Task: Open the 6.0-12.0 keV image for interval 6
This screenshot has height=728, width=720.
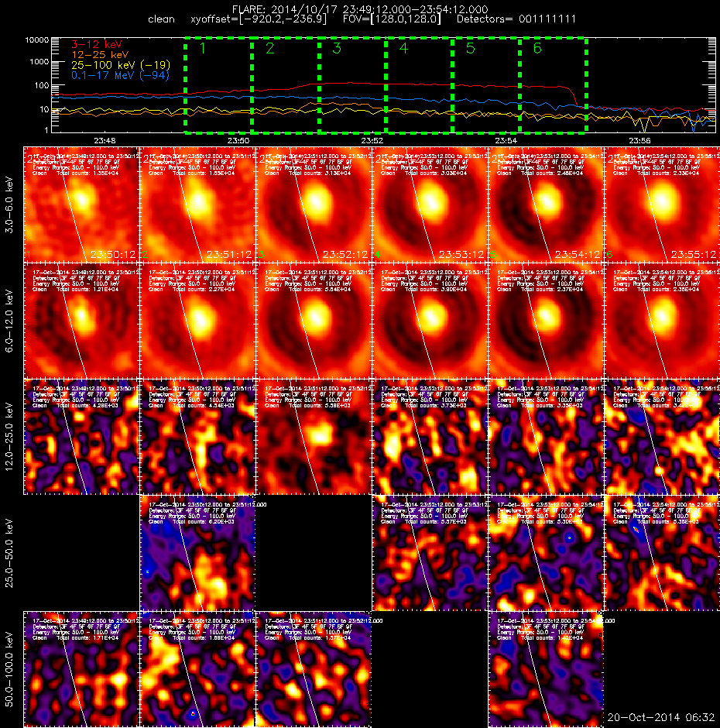Action: tap(662, 321)
